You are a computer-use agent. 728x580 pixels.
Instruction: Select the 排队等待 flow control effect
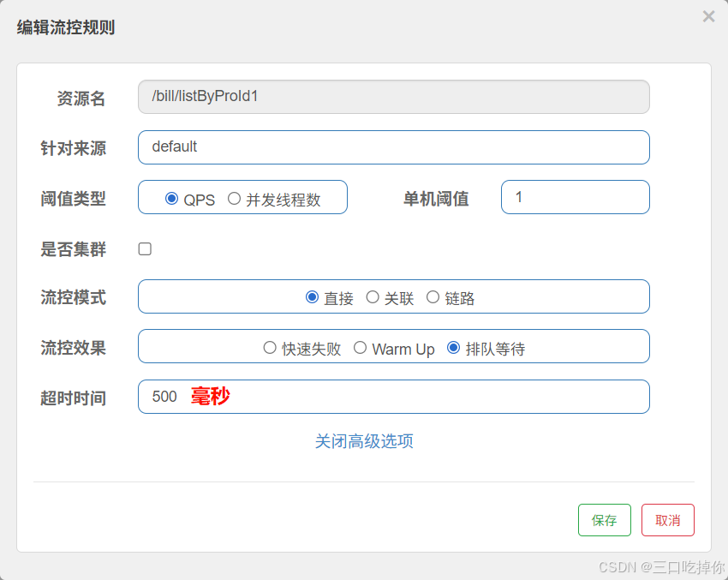[x=452, y=346]
